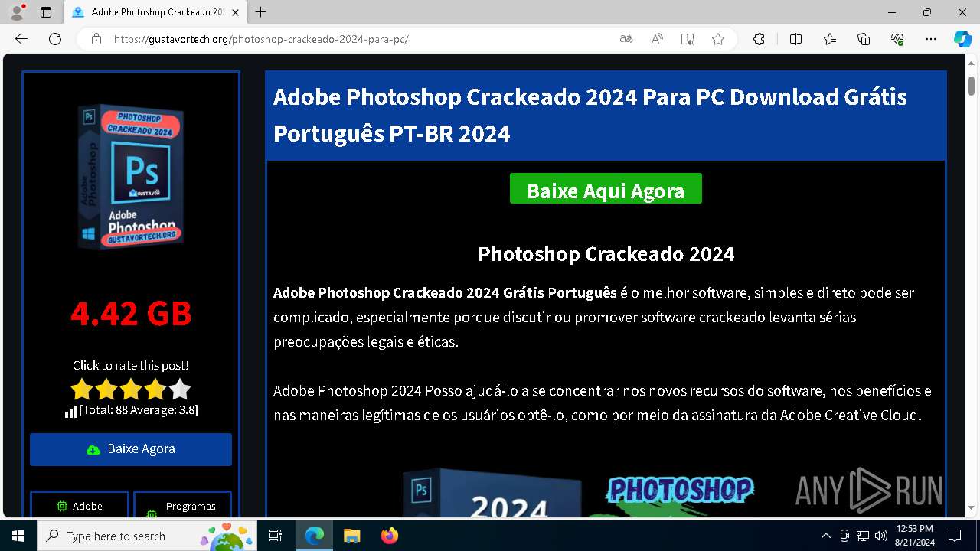The width and height of the screenshot is (980, 551).
Task: Open browser essentials heart icon
Action: (897, 39)
